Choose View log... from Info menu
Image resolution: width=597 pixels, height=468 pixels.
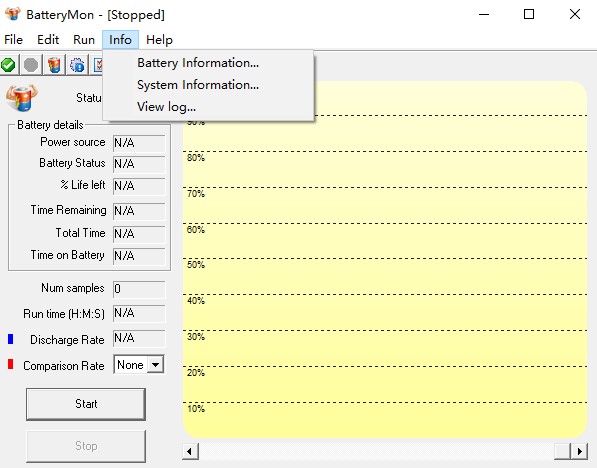coord(208,107)
